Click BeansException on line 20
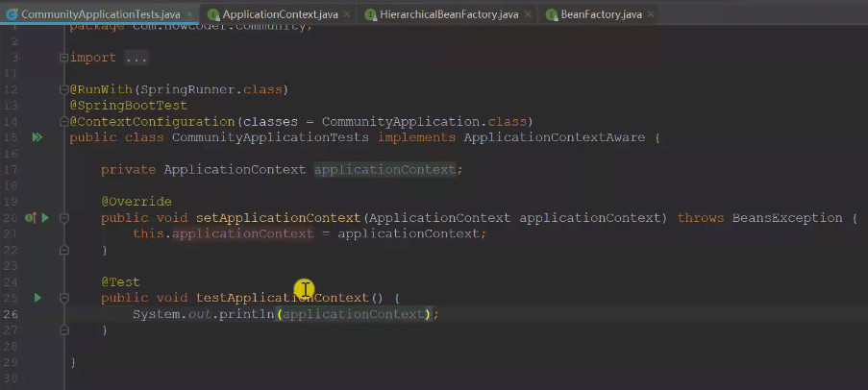The height and width of the screenshot is (390, 868). click(787, 218)
